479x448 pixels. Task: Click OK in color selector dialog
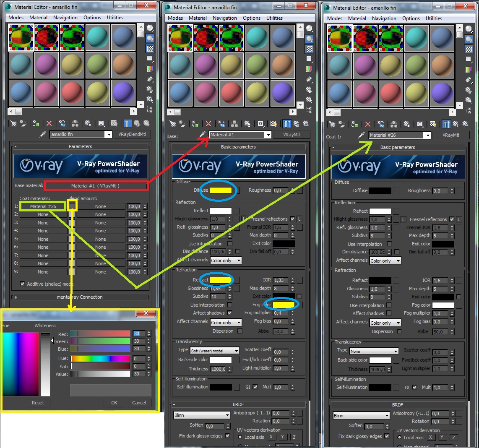pos(114,402)
